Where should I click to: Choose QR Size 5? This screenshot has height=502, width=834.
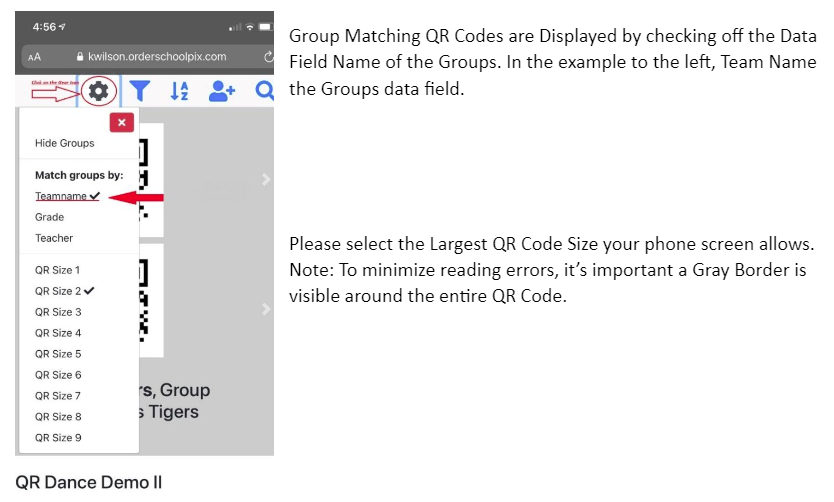click(x=58, y=354)
